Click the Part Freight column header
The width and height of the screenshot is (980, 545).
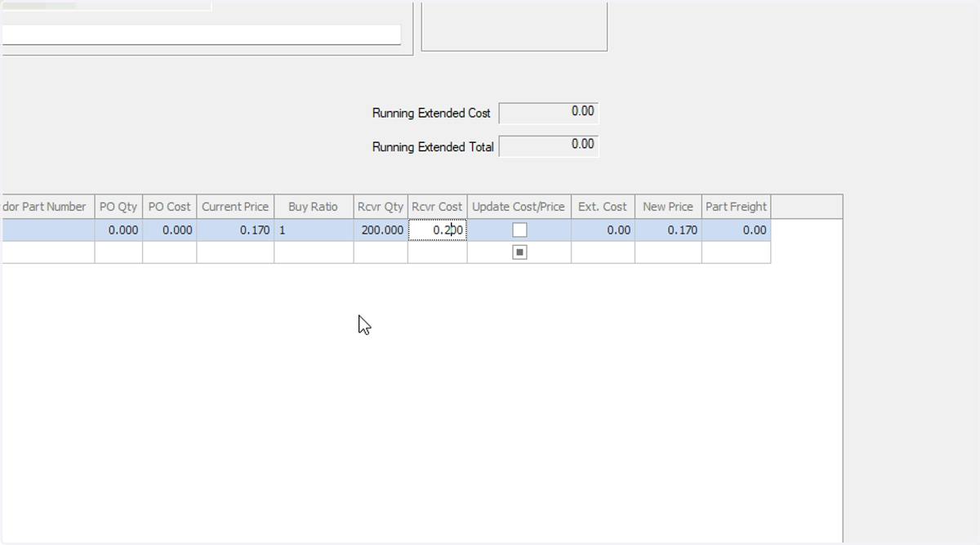click(x=736, y=207)
